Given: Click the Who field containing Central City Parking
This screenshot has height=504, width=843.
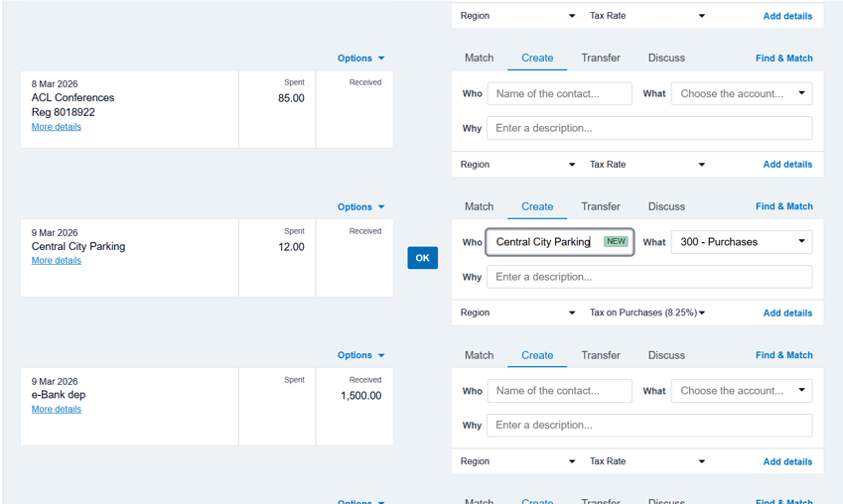Looking at the screenshot, I should pyautogui.click(x=542, y=242).
